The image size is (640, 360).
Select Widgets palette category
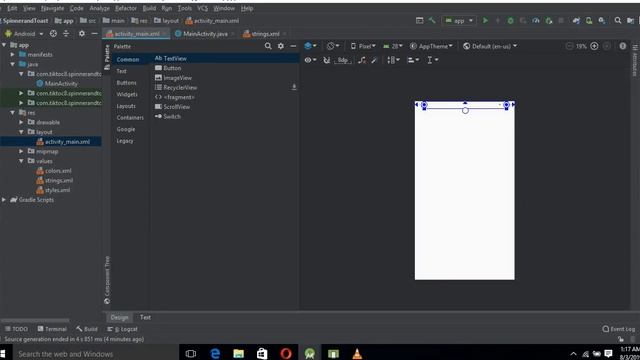127,94
